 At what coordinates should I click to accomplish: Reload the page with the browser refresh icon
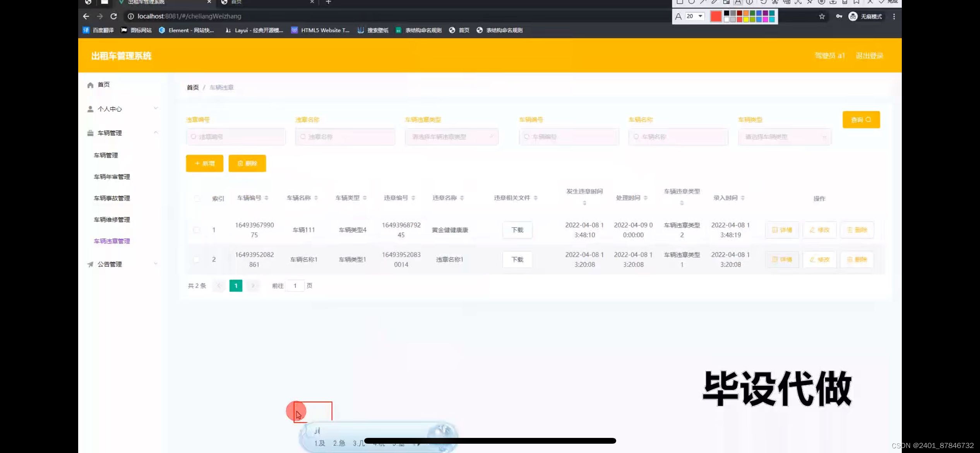coord(113,16)
